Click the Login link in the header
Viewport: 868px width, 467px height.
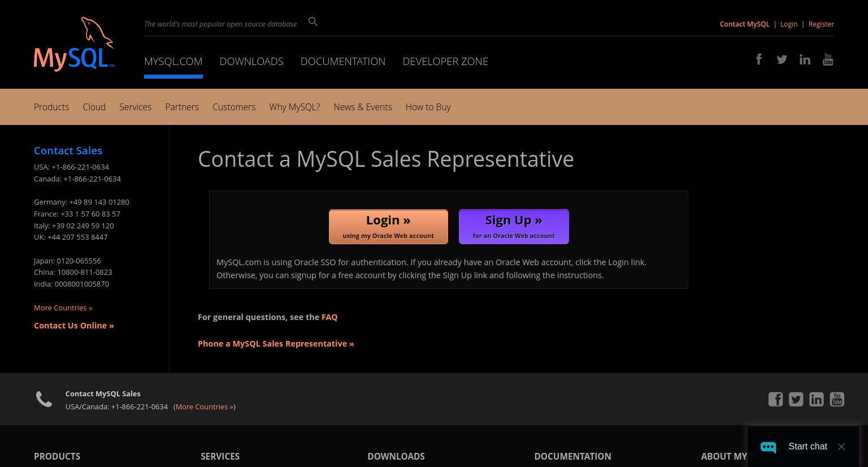[x=789, y=24]
